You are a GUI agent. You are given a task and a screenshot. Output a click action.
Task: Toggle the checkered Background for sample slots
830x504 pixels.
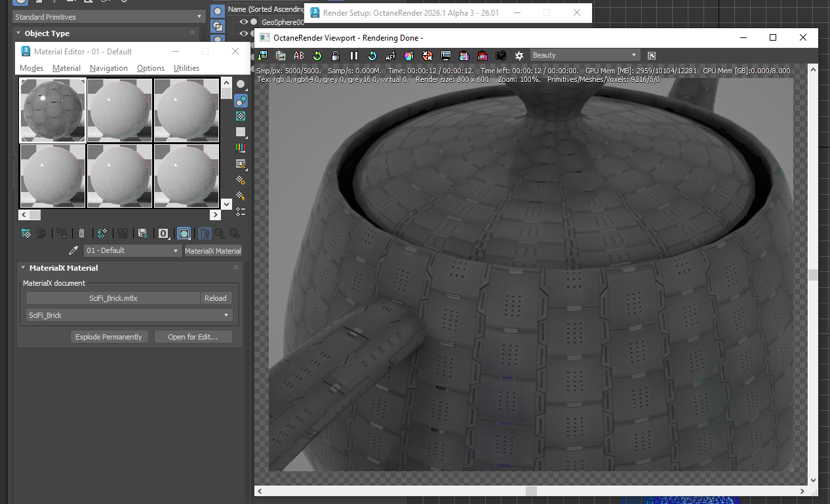click(241, 116)
